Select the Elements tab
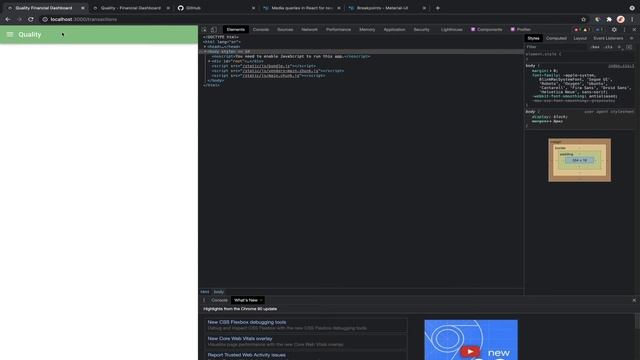Screen dimensions: 640x360 click(x=236, y=29)
